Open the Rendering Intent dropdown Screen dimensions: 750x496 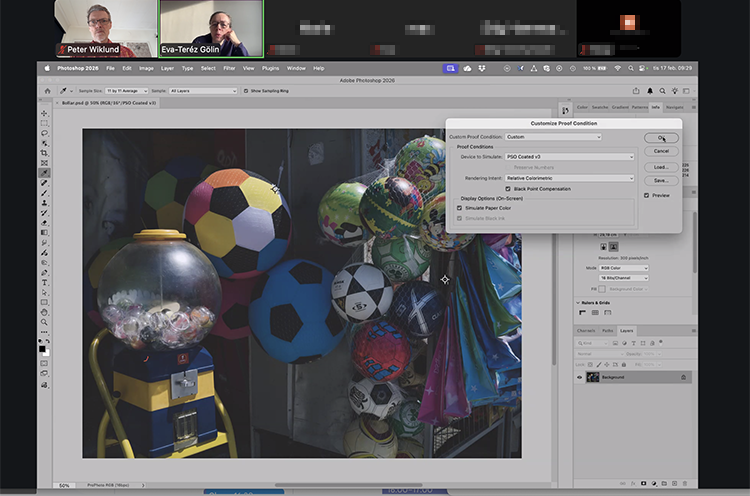[570, 178]
